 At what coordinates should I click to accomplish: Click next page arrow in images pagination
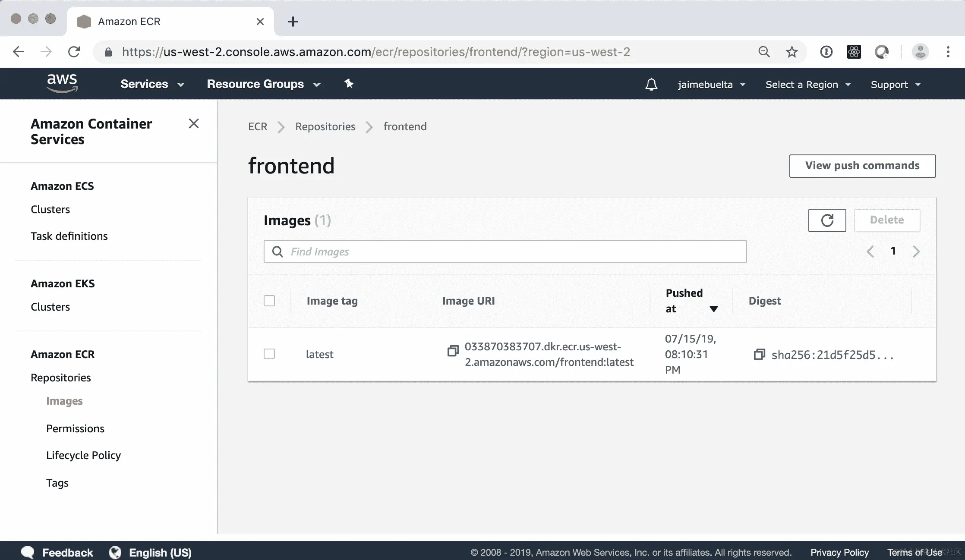(916, 252)
